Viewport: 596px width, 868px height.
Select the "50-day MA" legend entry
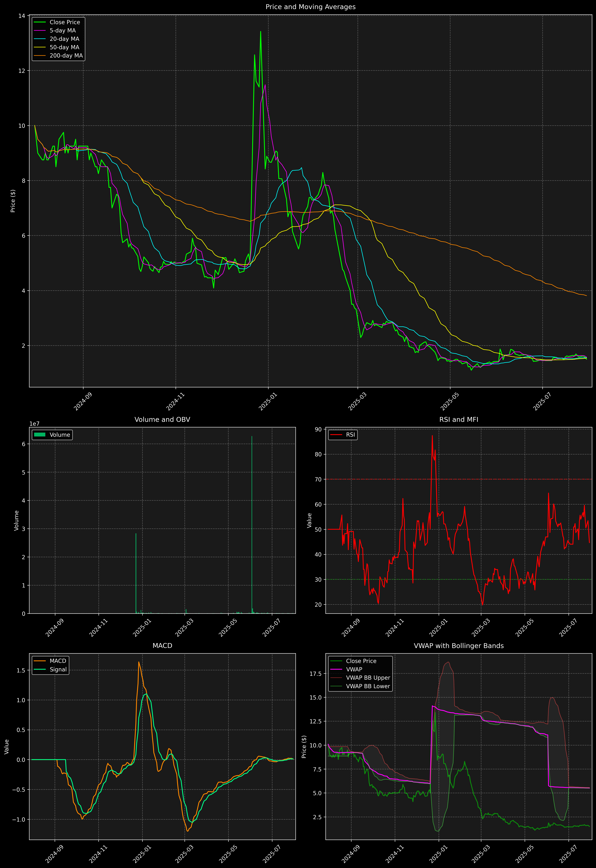pyautogui.click(x=64, y=47)
